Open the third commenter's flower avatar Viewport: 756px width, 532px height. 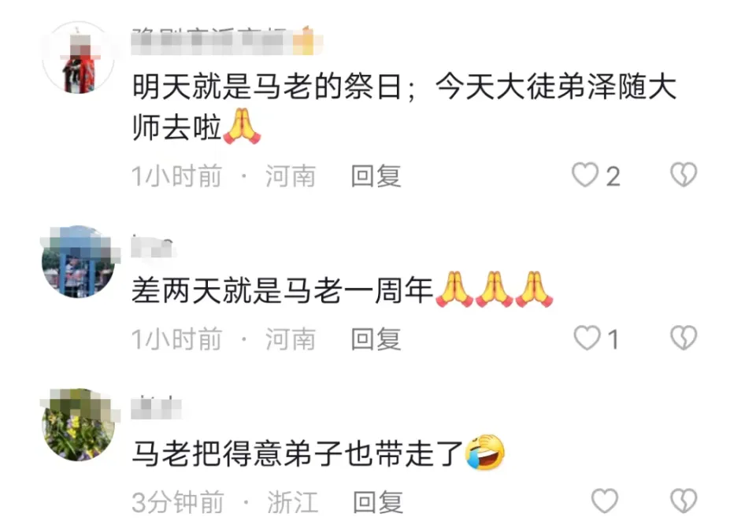pos(78,424)
